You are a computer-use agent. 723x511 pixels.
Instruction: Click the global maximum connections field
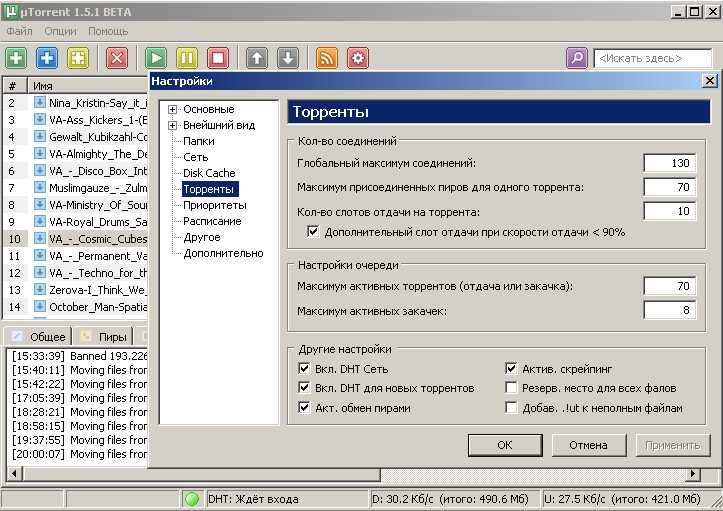pyautogui.click(x=670, y=163)
